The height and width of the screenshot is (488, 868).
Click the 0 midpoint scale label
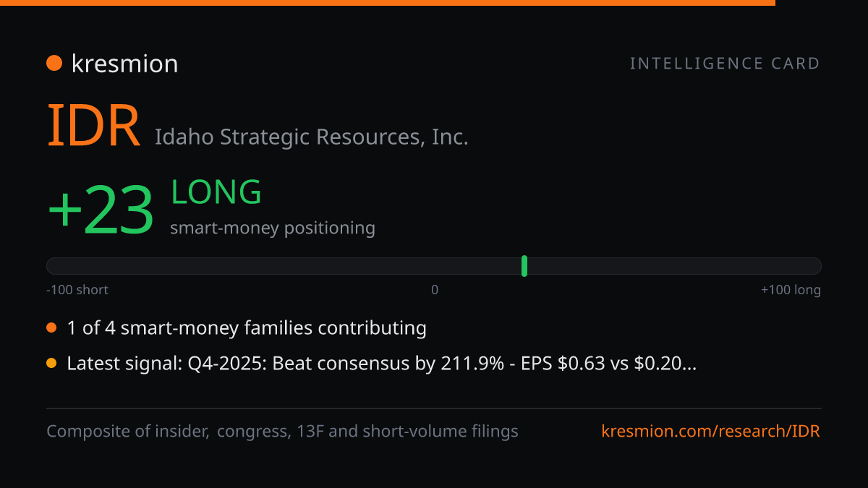pyautogui.click(x=435, y=290)
